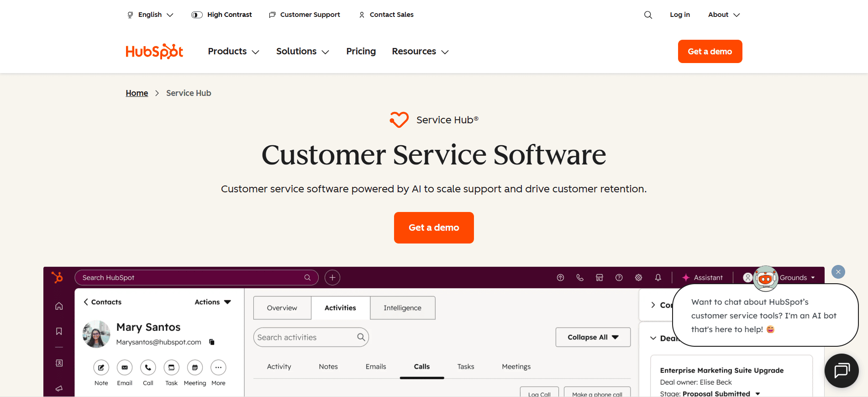Screen dimensions: 868x397
Task: Open the Actions dropdown in the contact panel
Action: pyautogui.click(x=213, y=302)
